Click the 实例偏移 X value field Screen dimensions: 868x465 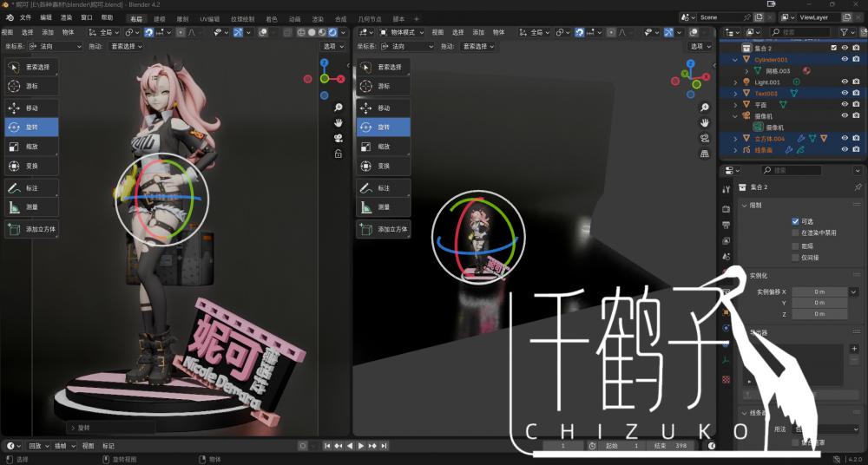[819, 291]
